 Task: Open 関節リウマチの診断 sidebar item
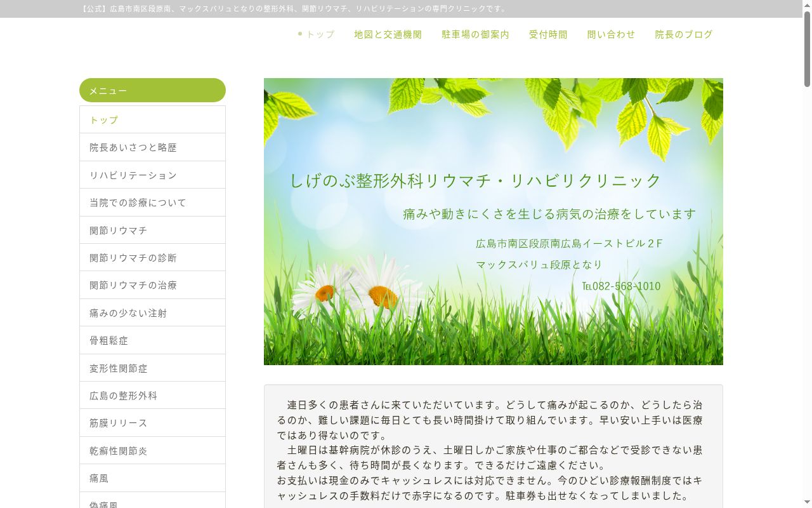coord(152,257)
